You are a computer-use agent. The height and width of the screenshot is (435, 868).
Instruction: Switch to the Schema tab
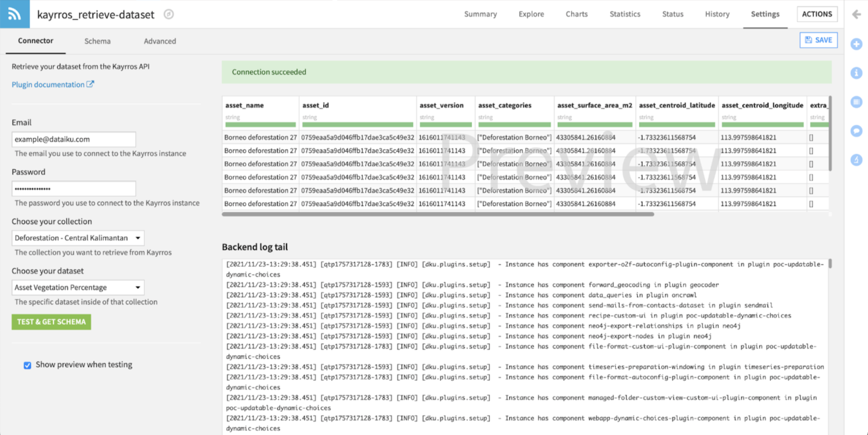coord(97,41)
